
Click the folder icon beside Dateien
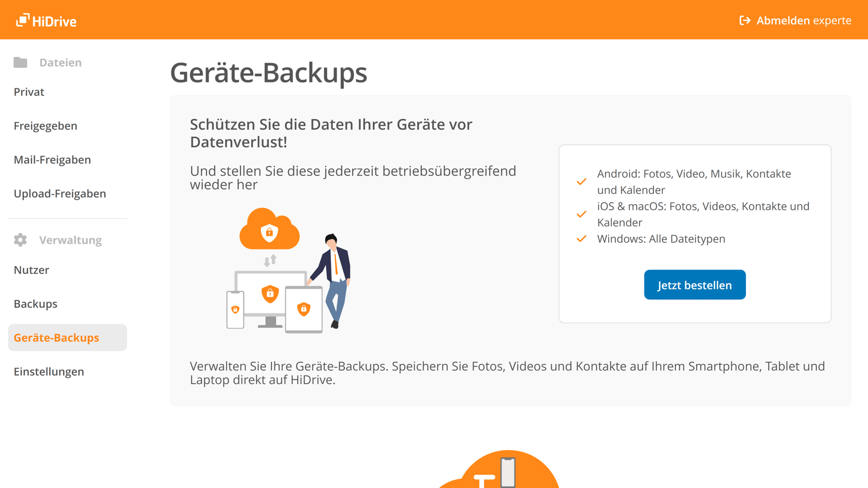pos(21,62)
